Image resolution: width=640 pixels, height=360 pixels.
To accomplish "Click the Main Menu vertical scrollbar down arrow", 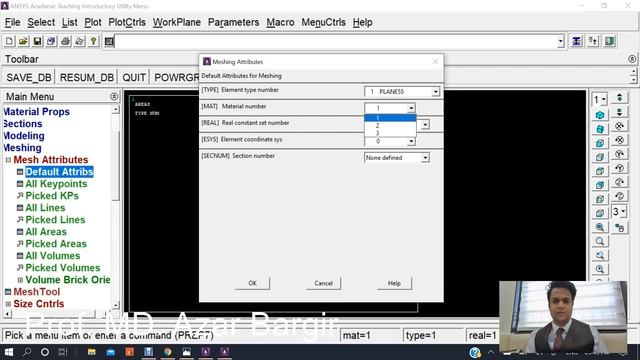I will click(x=116, y=305).
